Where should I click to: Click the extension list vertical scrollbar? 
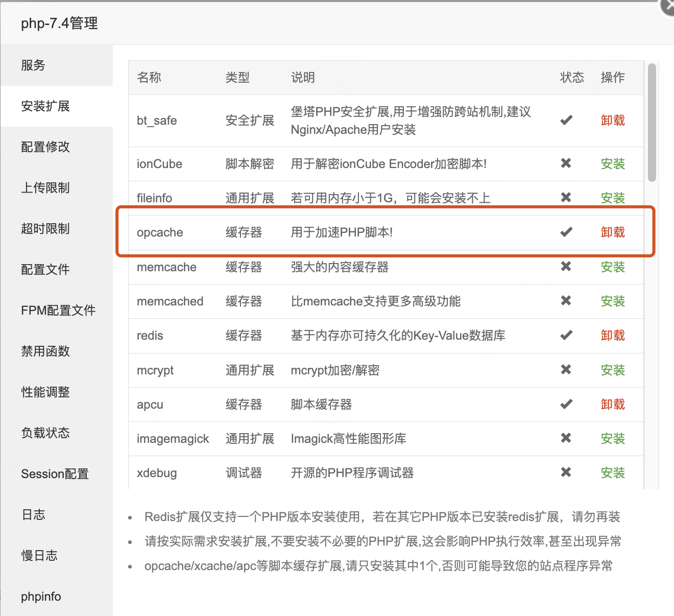(652, 123)
